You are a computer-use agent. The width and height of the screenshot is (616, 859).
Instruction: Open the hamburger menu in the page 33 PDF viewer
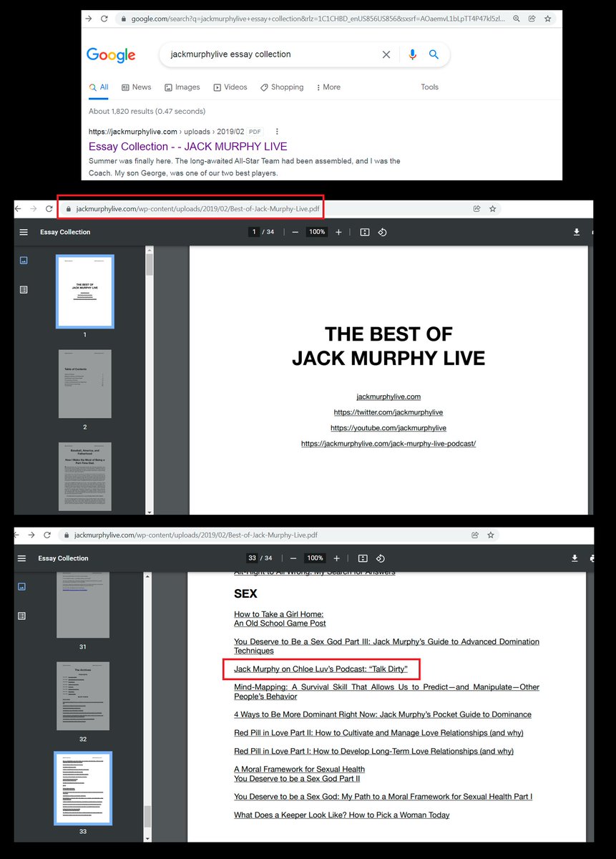pos(22,558)
